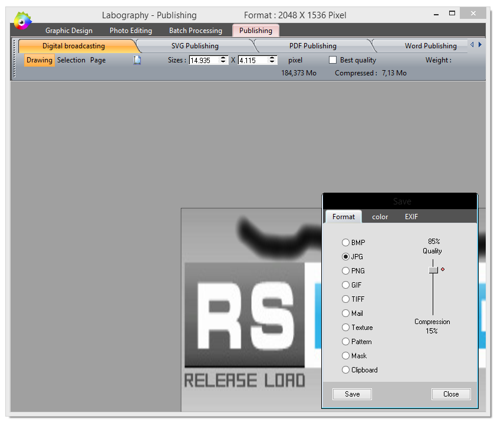Choose the Page export mode
Viewport: 504px width, 426px height.
tap(98, 60)
